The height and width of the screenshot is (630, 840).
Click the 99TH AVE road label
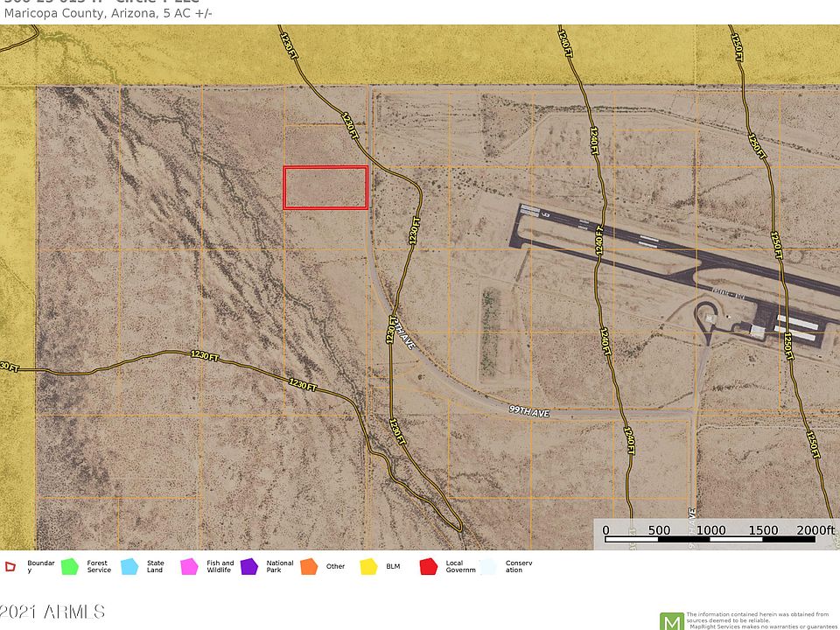tap(528, 411)
